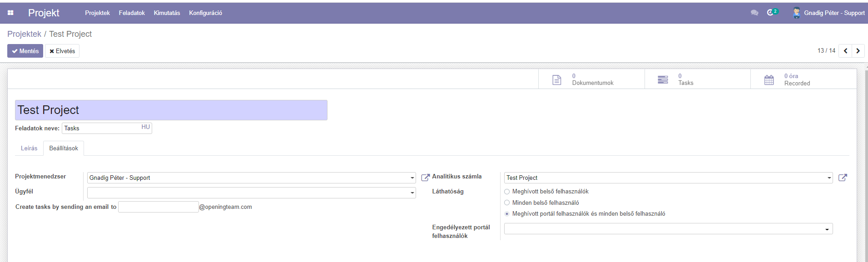Click the Tasks list icon
This screenshot has height=262, width=868.
(x=663, y=80)
